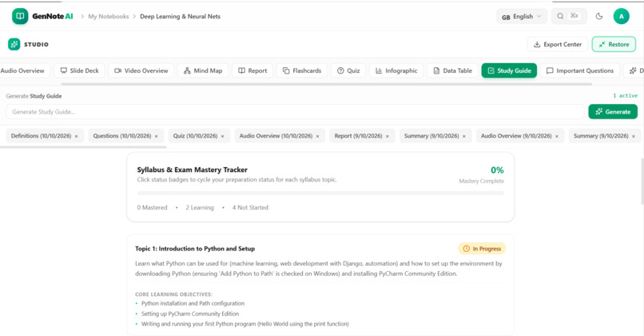Open the English language dropdown
The height and width of the screenshot is (336, 644).
point(522,17)
